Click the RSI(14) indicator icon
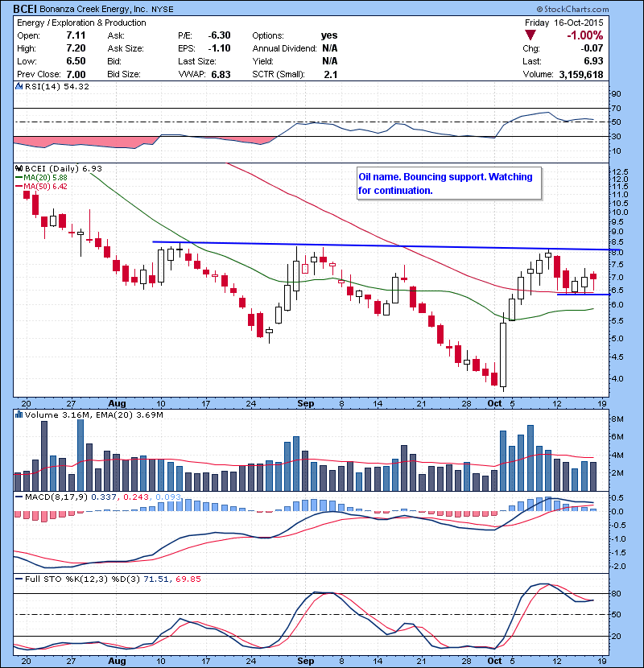This screenshot has width=644, height=668. (19, 86)
